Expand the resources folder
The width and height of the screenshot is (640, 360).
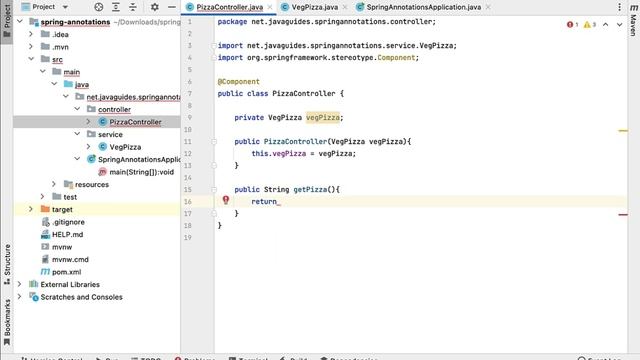point(54,184)
